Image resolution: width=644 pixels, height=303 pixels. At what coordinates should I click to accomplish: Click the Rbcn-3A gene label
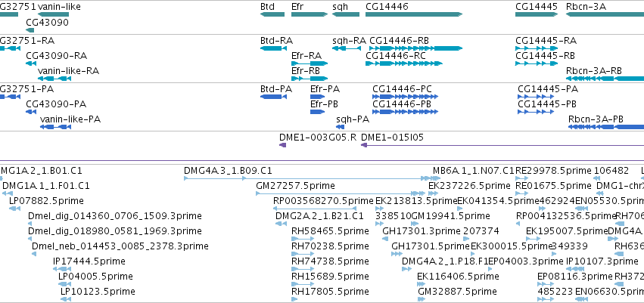click(586, 7)
